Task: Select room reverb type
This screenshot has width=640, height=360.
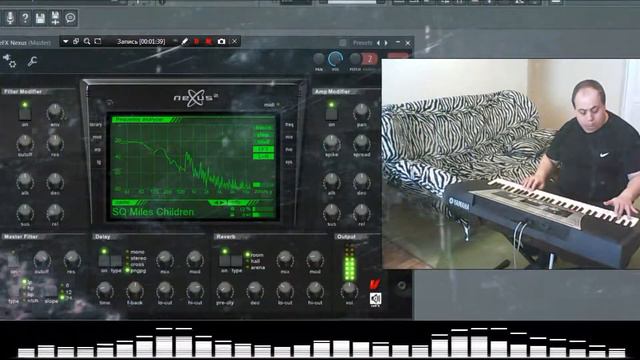Action: pos(254,255)
